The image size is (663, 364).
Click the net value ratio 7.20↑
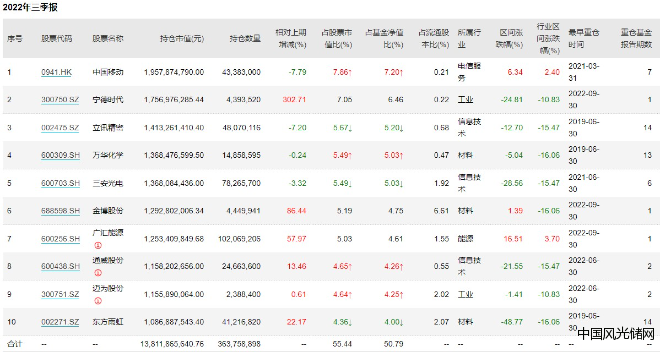click(x=394, y=72)
